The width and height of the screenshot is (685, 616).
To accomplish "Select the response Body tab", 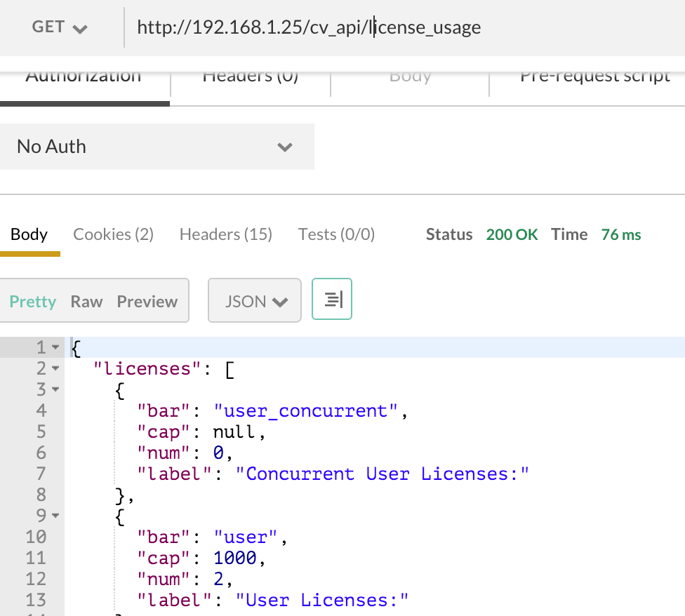I will click(x=29, y=234).
